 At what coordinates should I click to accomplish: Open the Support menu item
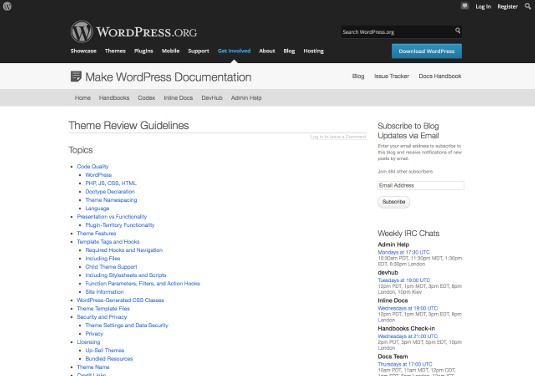click(x=198, y=51)
